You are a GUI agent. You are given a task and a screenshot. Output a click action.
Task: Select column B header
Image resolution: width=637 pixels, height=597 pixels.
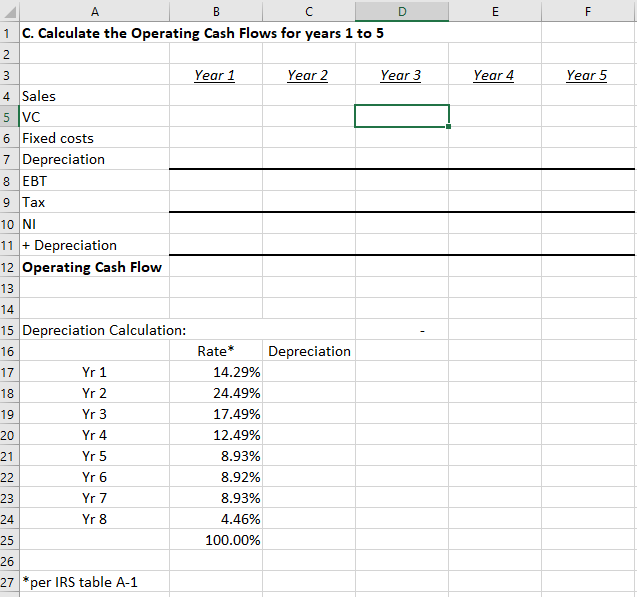coord(216,11)
